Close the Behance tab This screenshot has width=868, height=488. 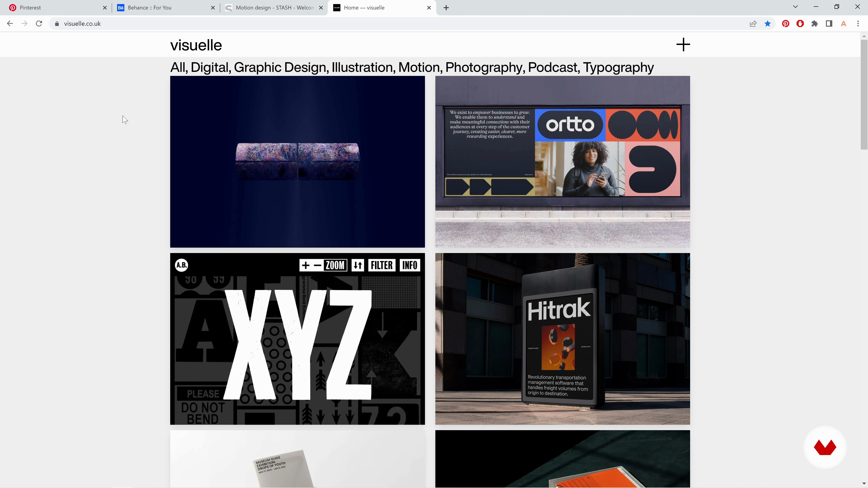[213, 8]
